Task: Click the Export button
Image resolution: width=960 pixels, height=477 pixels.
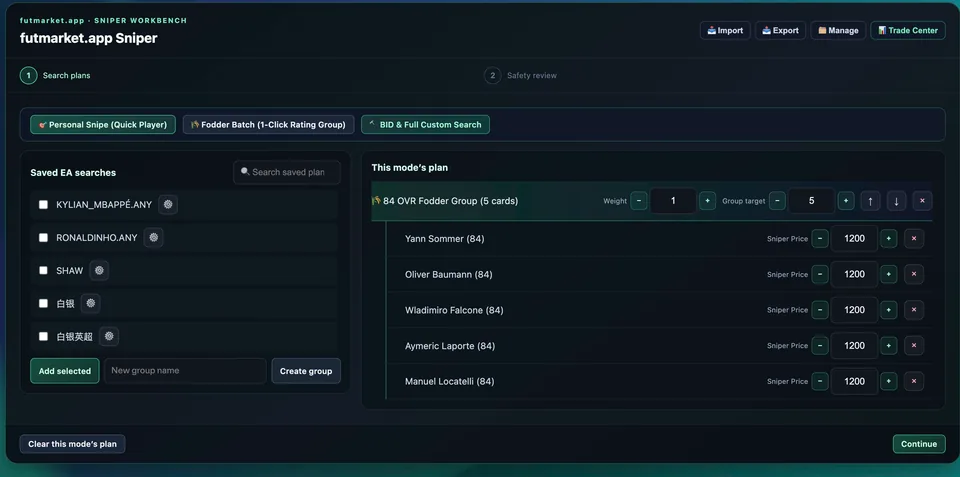Action: 780,31
